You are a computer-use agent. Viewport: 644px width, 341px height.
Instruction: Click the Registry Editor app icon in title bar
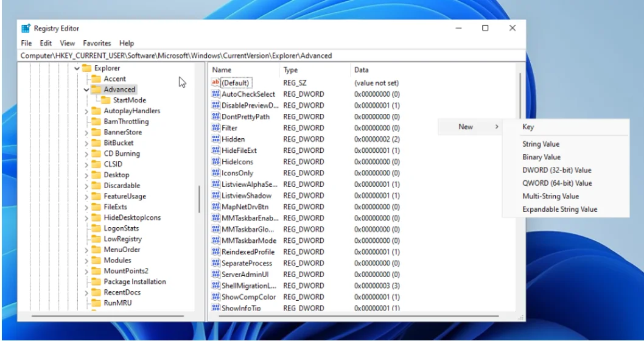pyautogui.click(x=26, y=28)
